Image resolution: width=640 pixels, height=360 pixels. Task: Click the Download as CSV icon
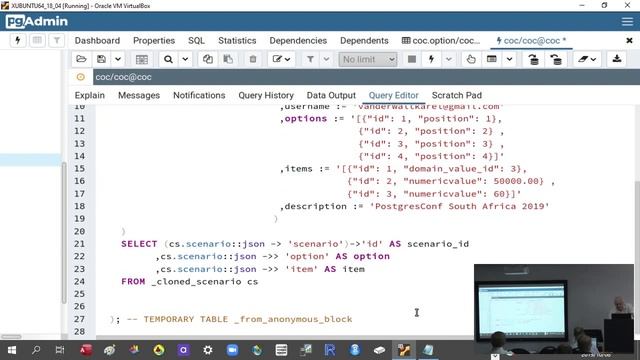click(x=617, y=59)
